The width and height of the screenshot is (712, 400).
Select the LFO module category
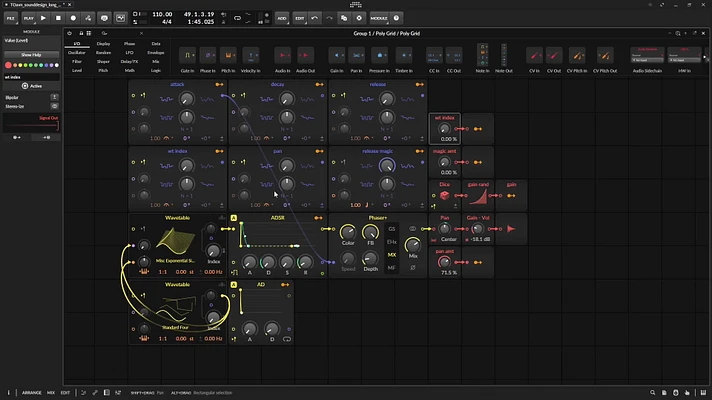[129, 53]
